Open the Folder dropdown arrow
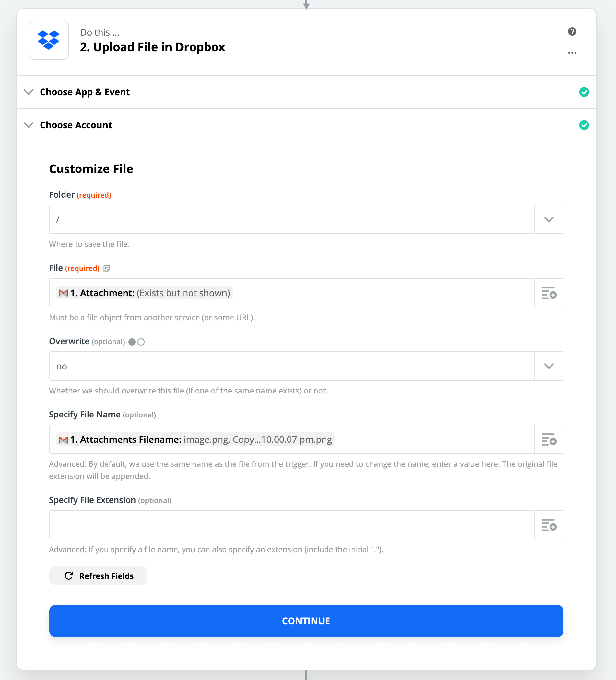The width and height of the screenshot is (616, 680). [549, 219]
